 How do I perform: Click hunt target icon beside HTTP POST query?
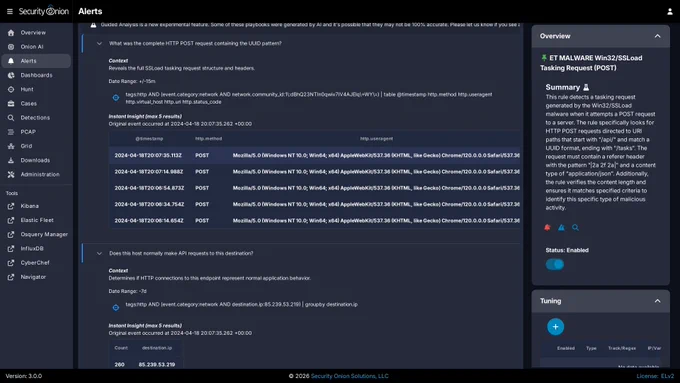coord(116,98)
